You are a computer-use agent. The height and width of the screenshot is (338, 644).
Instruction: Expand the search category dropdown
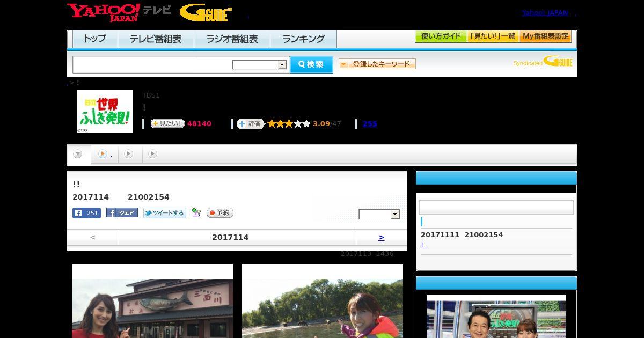click(x=259, y=65)
